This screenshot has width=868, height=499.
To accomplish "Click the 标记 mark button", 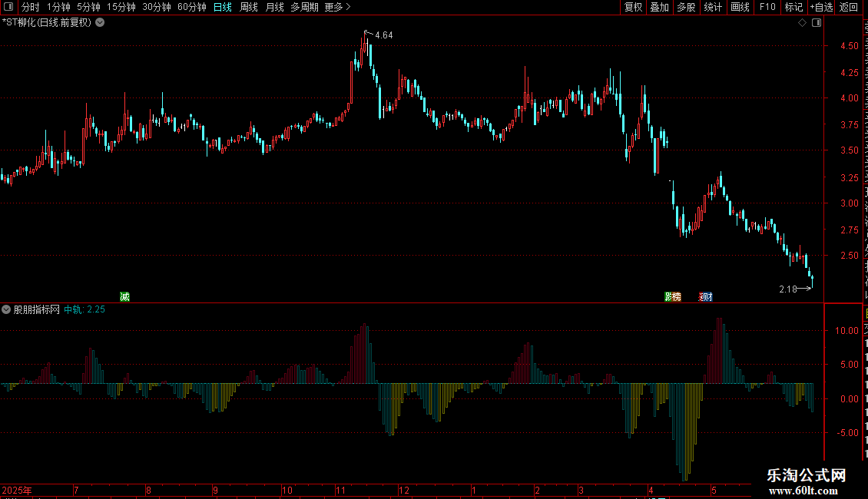I will (793, 7).
